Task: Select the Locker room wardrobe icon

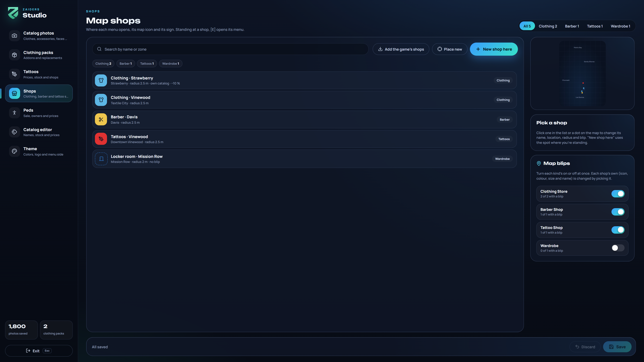Action: pos(101,159)
